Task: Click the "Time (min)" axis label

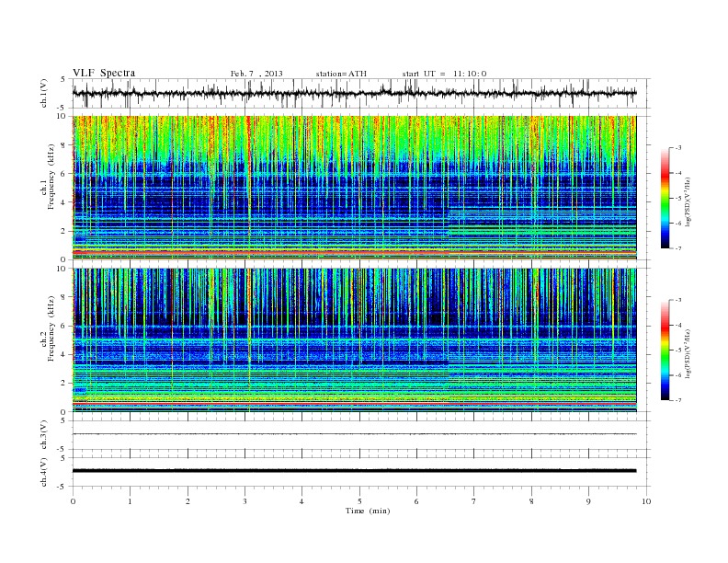Action: coord(368,511)
